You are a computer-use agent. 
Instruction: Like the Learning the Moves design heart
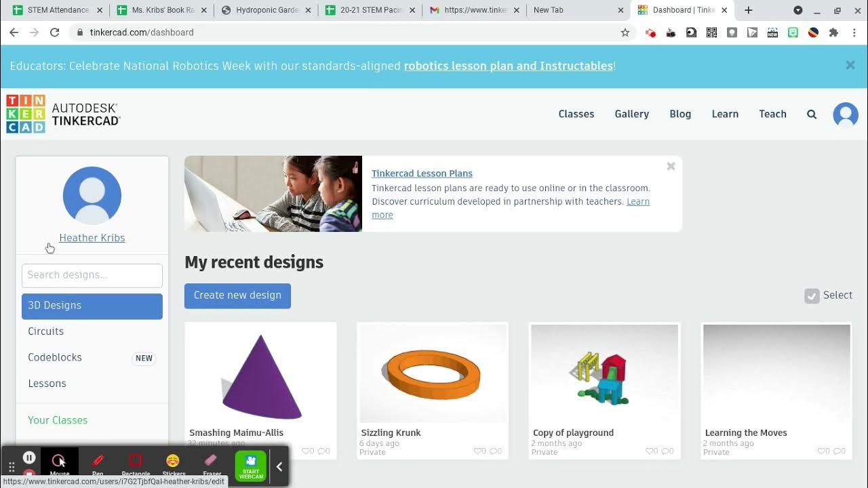(823, 451)
